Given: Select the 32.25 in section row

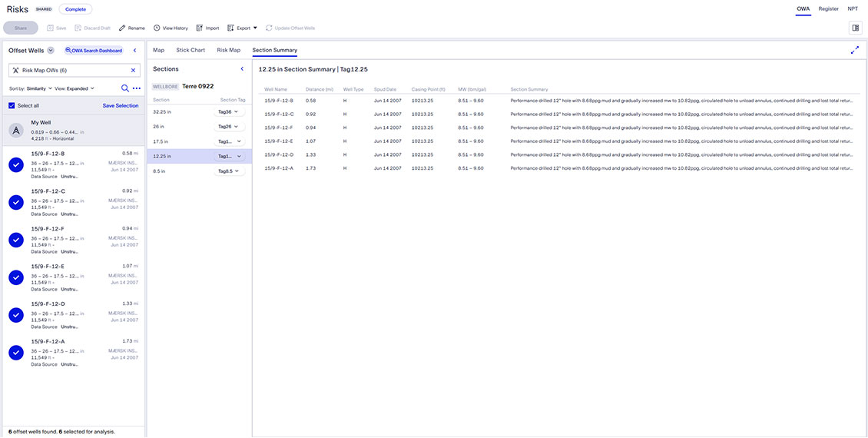Looking at the screenshot, I should point(200,112).
